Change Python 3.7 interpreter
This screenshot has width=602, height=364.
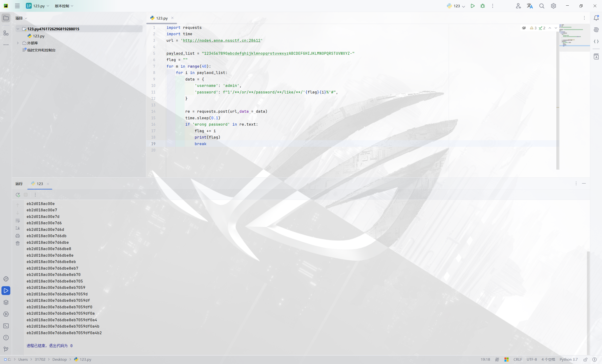(x=569, y=359)
